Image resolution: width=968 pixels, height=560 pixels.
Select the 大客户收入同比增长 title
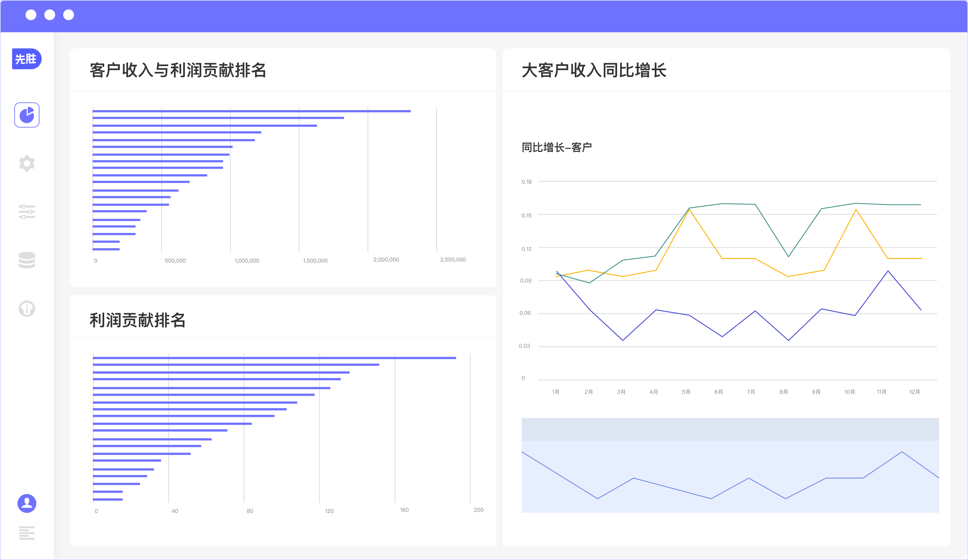coord(594,70)
